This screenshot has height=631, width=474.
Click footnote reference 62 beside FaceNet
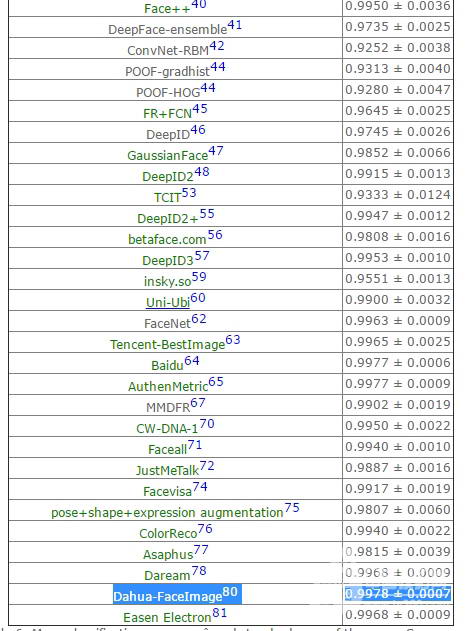[x=199, y=319]
